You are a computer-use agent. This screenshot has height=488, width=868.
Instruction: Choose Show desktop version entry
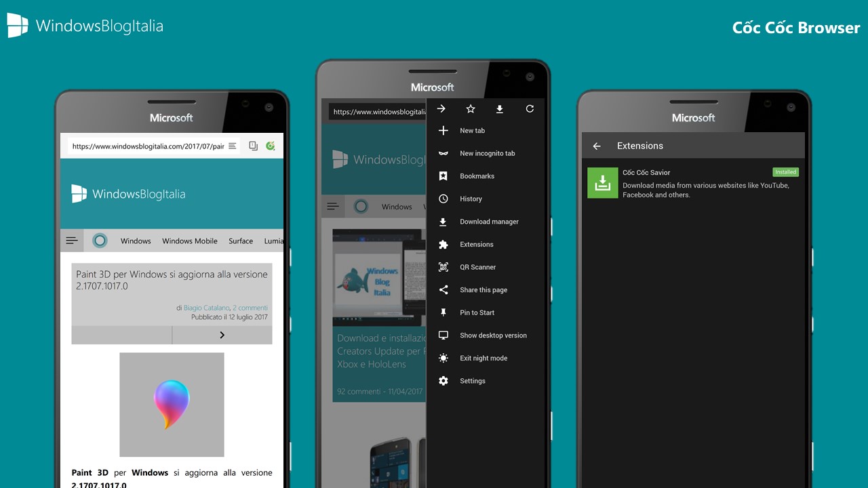(486, 335)
